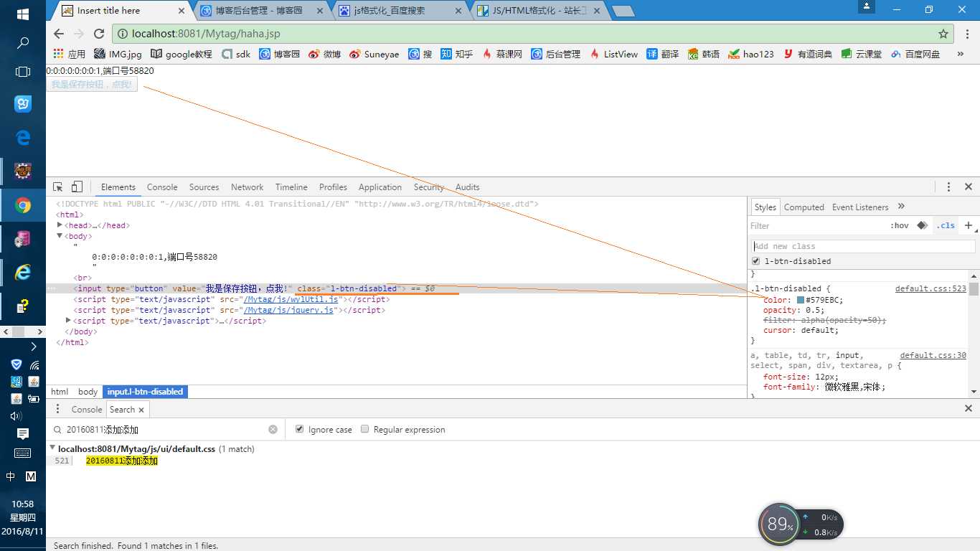Open the /Mytag/js/jquery.js script link

click(288, 310)
